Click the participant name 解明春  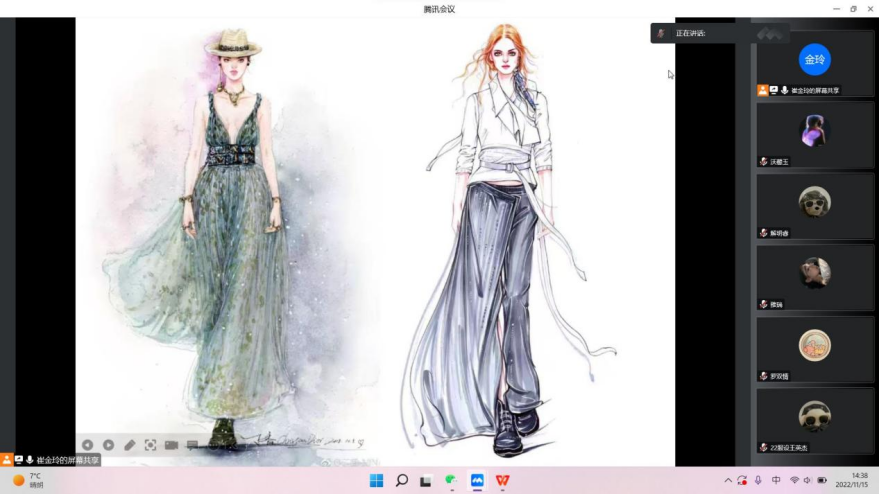(779, 233)
